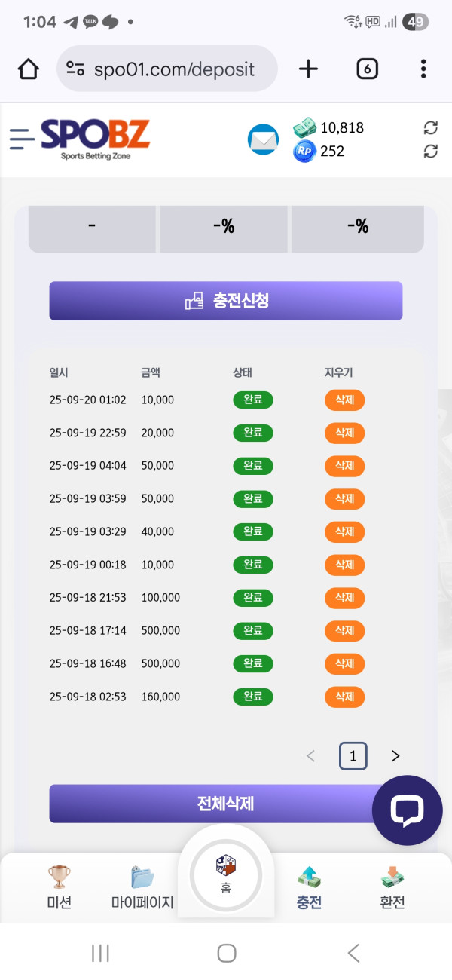
Task: Show open browser tabs switcher
Action: coord(367,69)
